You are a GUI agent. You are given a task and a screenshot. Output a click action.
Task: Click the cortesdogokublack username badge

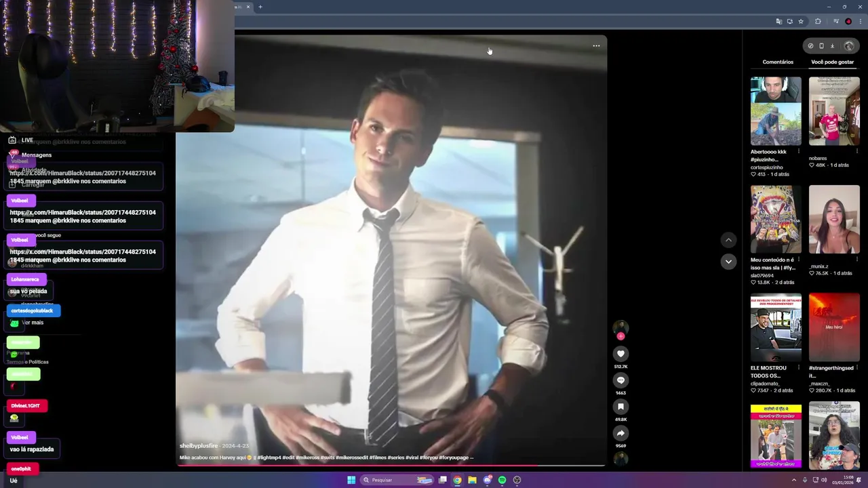point(33,310)
